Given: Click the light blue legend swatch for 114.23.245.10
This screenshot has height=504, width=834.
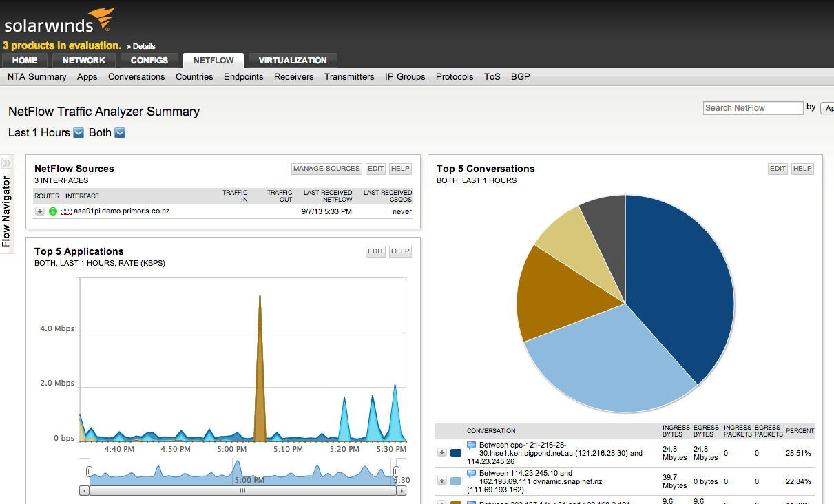Looking at the screenshot, I should pos(456,481).
